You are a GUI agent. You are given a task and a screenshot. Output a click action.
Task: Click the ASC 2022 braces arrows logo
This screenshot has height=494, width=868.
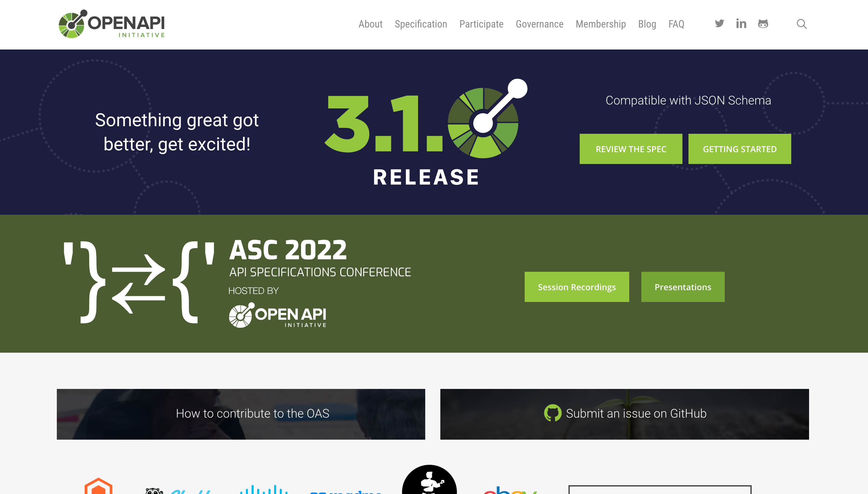coord(139,282)
